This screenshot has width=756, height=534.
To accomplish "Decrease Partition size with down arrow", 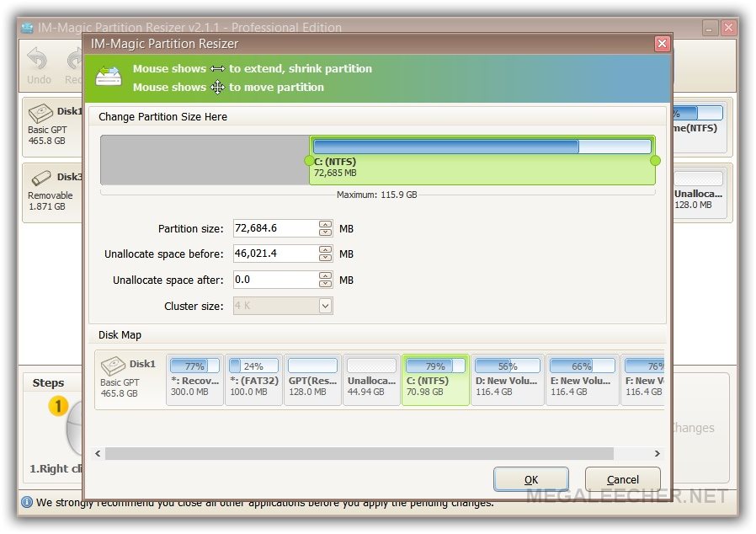I will [326, 232].
